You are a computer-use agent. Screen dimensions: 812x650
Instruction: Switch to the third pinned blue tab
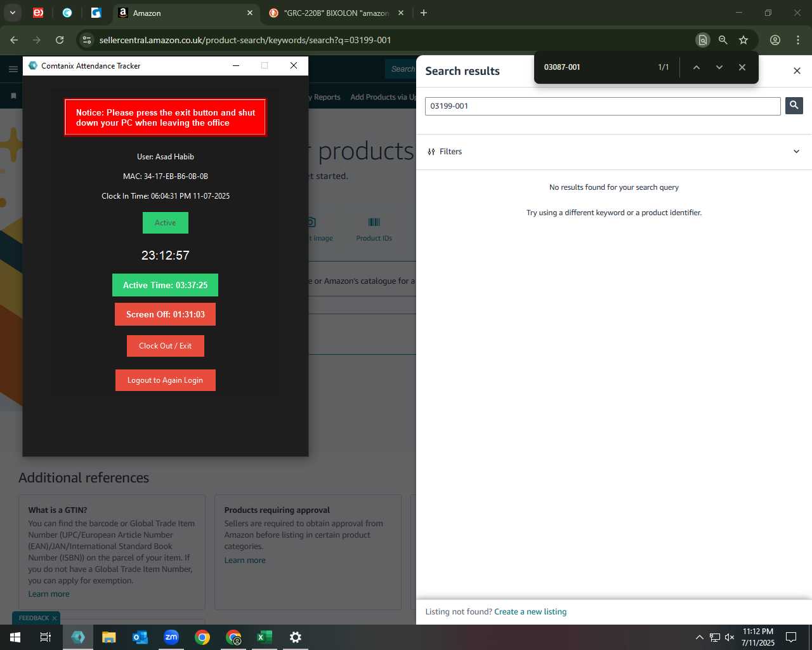[96, 13]
